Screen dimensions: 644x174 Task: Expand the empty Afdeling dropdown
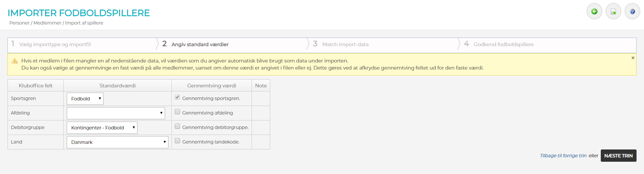click(x=116, y=113)
